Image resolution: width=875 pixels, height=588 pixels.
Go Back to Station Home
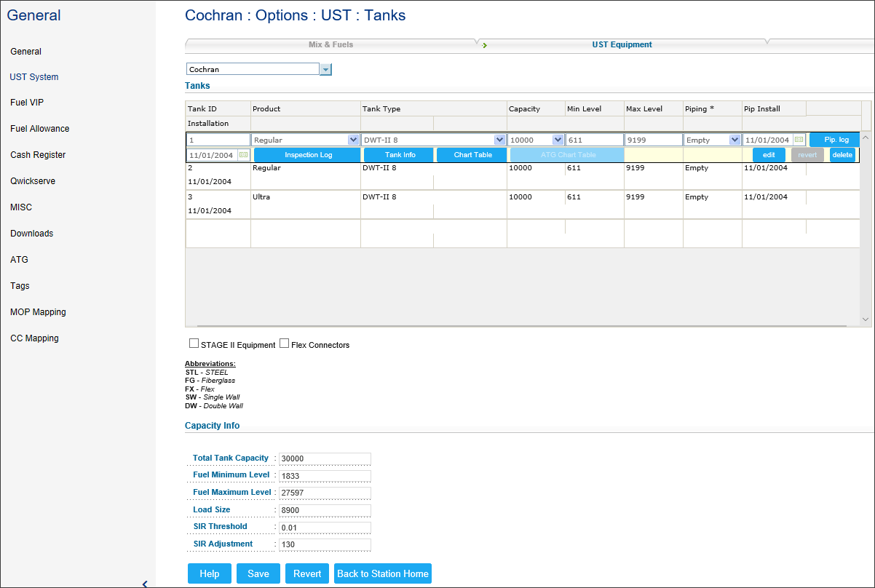pos(383,573)
